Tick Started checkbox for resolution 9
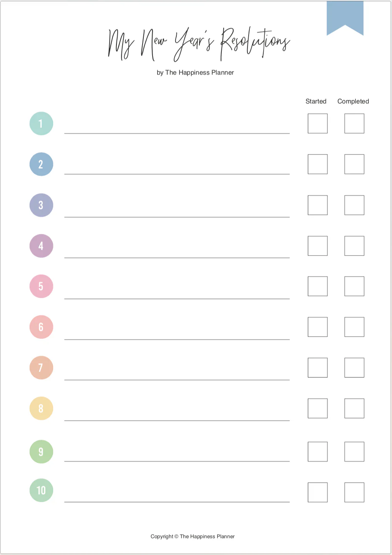The image size is (392, 555). point(317,451)
